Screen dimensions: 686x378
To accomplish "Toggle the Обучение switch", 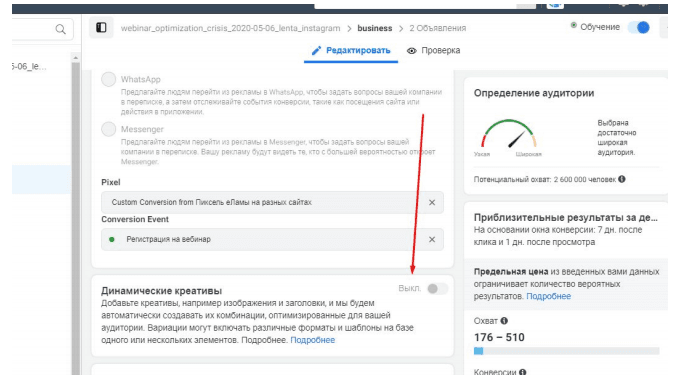I will [639, 27].
